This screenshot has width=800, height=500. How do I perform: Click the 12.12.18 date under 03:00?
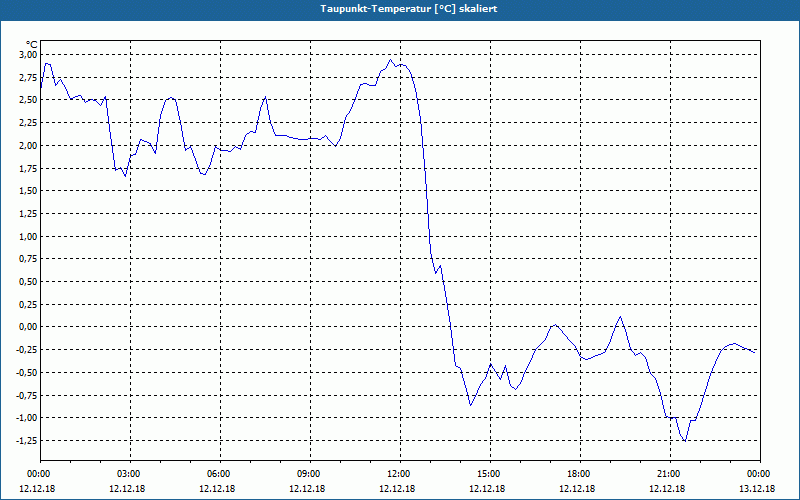tap(127, 489)
